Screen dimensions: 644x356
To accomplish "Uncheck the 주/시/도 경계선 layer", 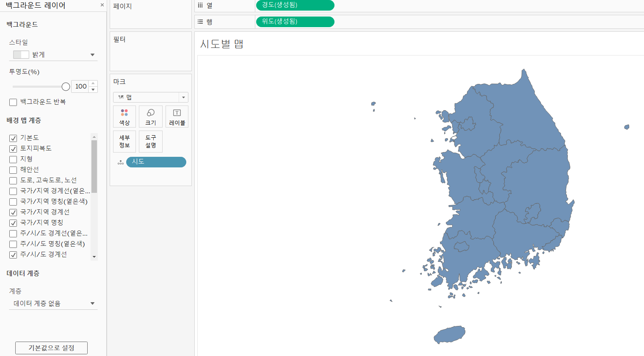I will pyautogui.click(x=13, y=255).
